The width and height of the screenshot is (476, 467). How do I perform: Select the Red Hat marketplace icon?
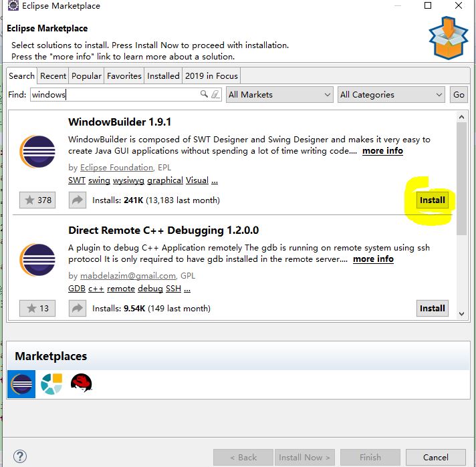click(x=81, y=383)
